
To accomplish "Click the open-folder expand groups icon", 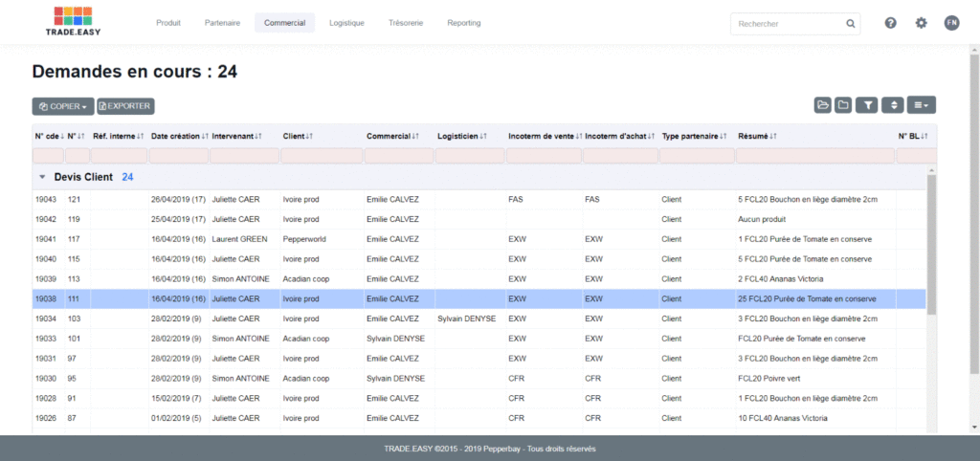I will [x=822, y=105].
